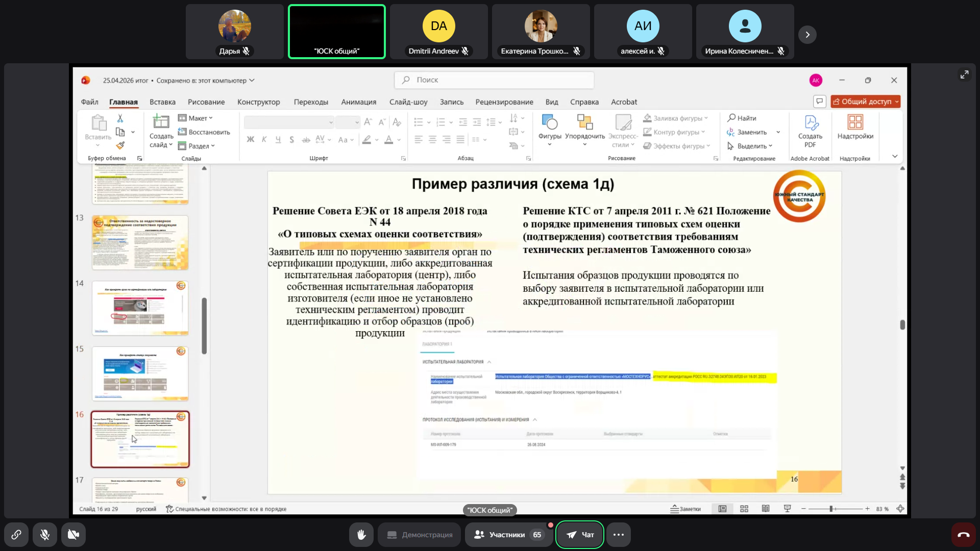This screenshot has height=551, width=980.
Task: Open more options three-dots menu
Action: [619, 535]
